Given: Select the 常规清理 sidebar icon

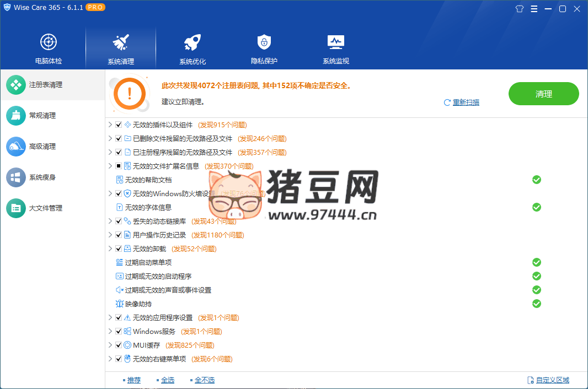Looking at the screenshot, I should 16,116.
